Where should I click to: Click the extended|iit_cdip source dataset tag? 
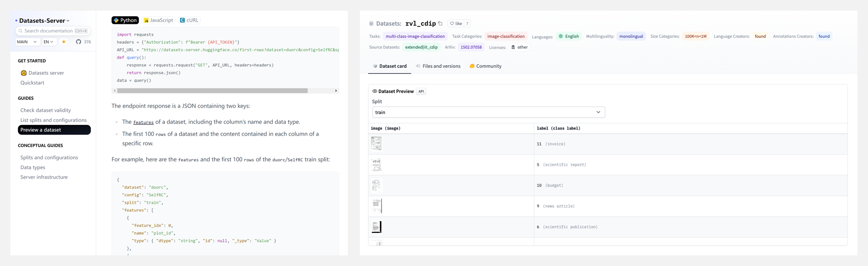421,47
